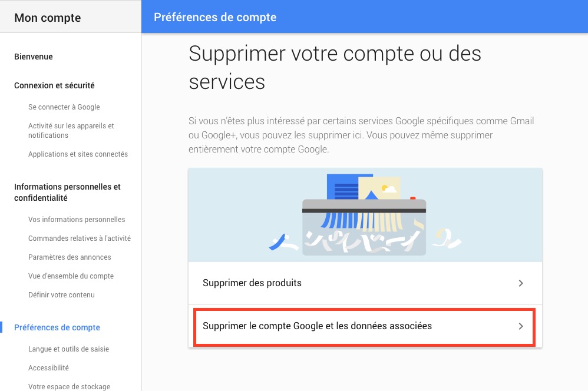Go to Se connecter à Google
Viewport: 588px width, 391px height.
64,107
